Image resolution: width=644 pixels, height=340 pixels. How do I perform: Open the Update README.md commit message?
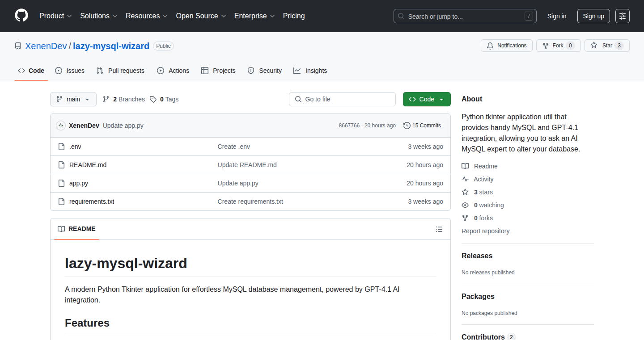tap(247, 165)
